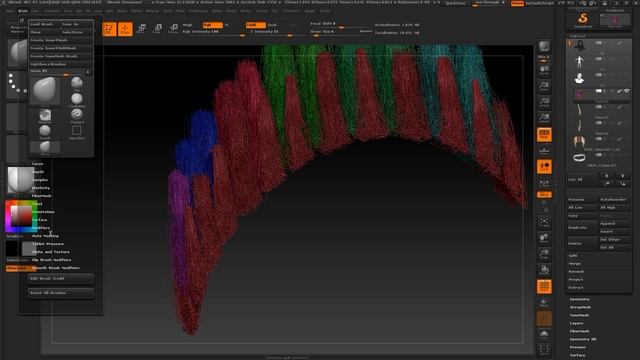The image size is (640, 360).
Task: Expand the Curve brush submenu
Action: 37,164
